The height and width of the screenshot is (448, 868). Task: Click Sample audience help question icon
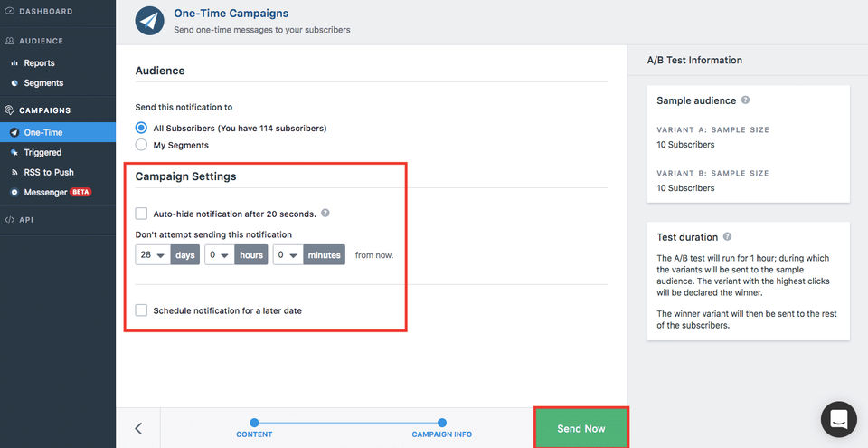(x=745, y=100)
